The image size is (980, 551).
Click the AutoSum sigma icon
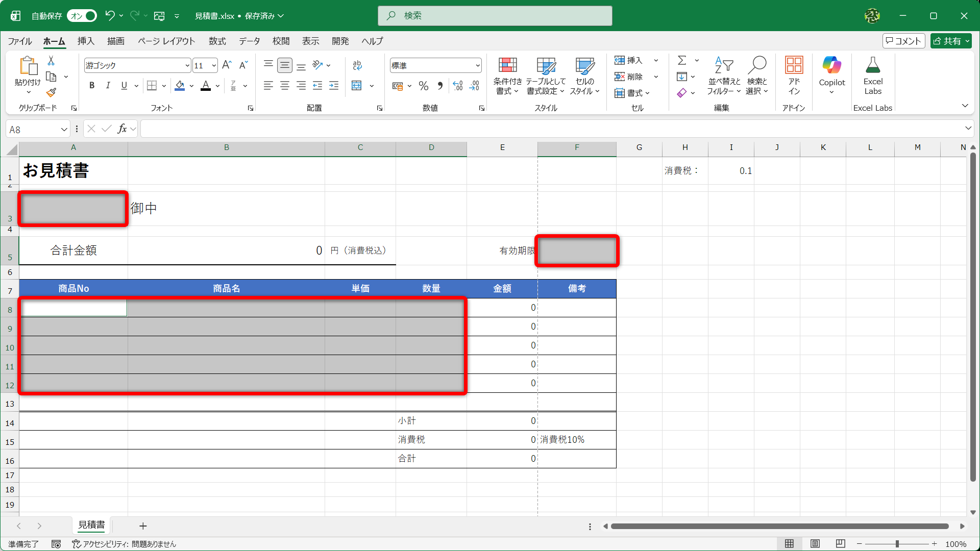pyautogui.click(x=682, y=60)
